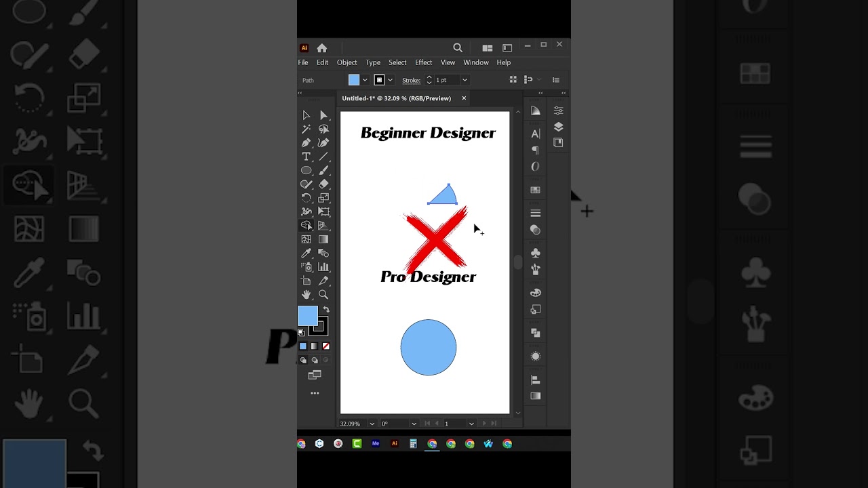Open the Layers panel icon
868x488 pixels.
click(558, 127)
